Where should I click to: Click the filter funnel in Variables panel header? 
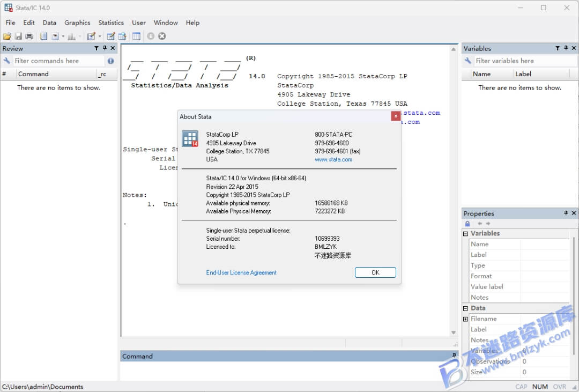pos(558,48)
